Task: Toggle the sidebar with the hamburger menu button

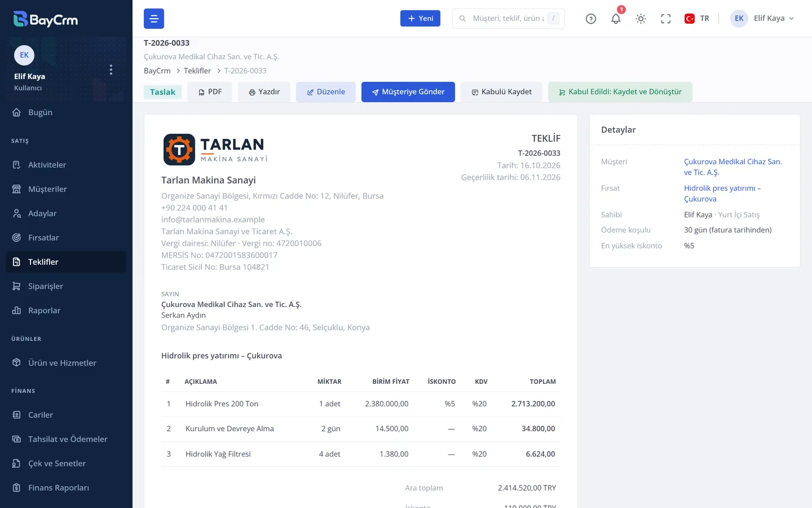Action: [154, 19]
